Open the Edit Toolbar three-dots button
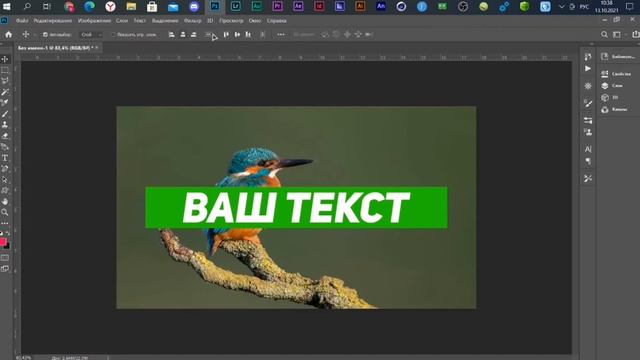640x360 pixels. 5,223
